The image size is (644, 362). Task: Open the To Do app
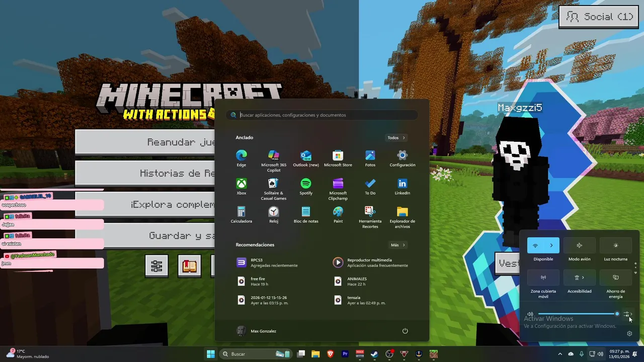[370, 187]
